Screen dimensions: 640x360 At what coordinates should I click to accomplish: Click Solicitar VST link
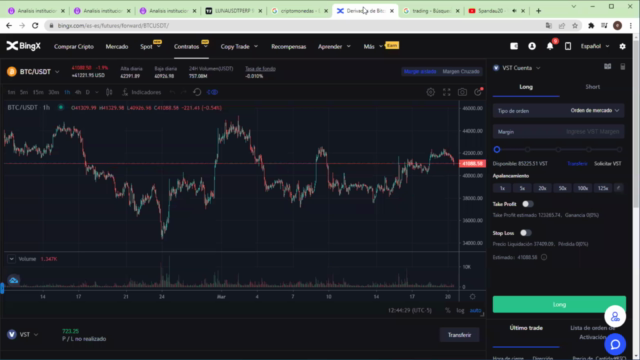point(607,164)
